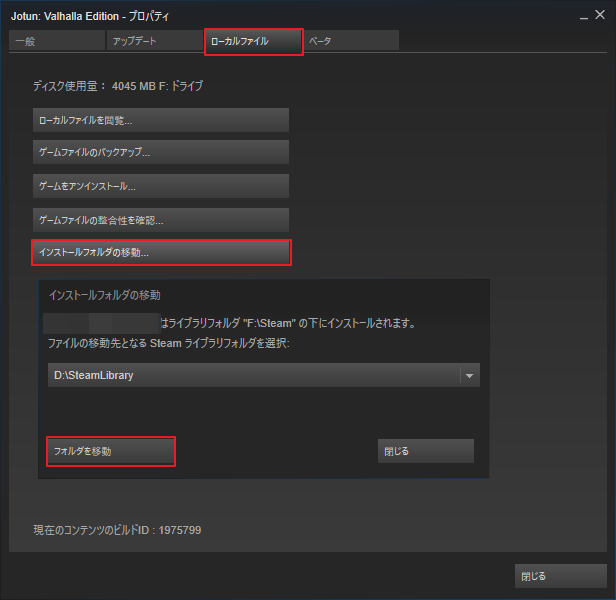This screenshot has height=600, width=616.
Task: Go to the ベータ tab
Action: pos(351,41)
